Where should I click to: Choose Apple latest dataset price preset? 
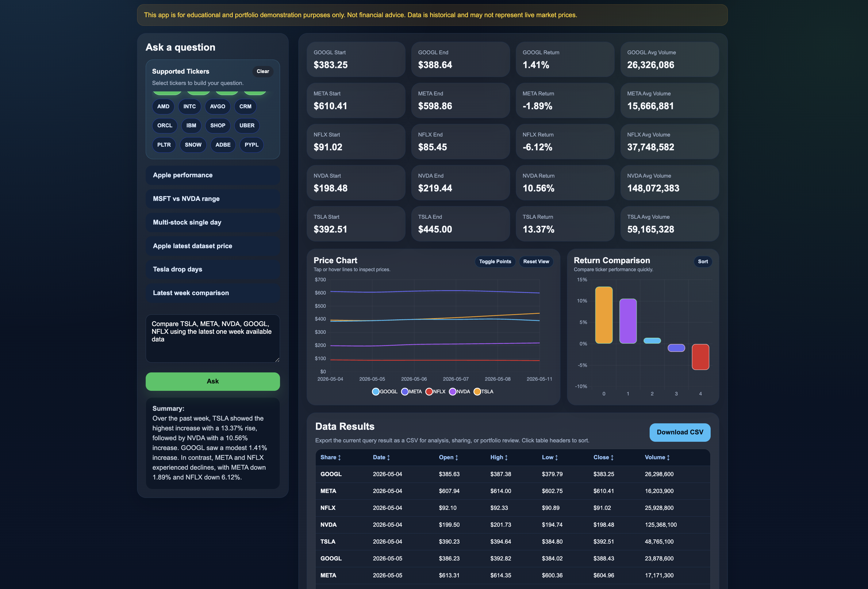click(213, 246)
